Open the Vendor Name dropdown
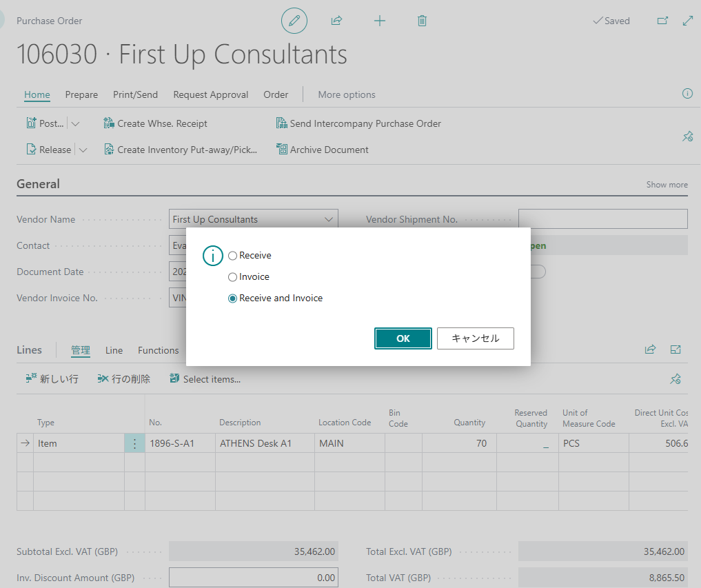 click(x=329, y=219)
